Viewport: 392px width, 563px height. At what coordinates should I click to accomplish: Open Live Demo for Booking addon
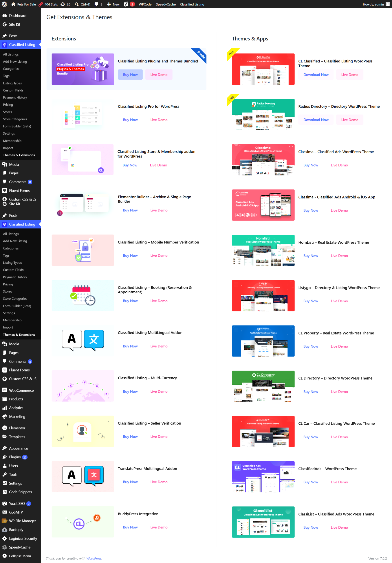pyautogui.click(x=159, y=301)
